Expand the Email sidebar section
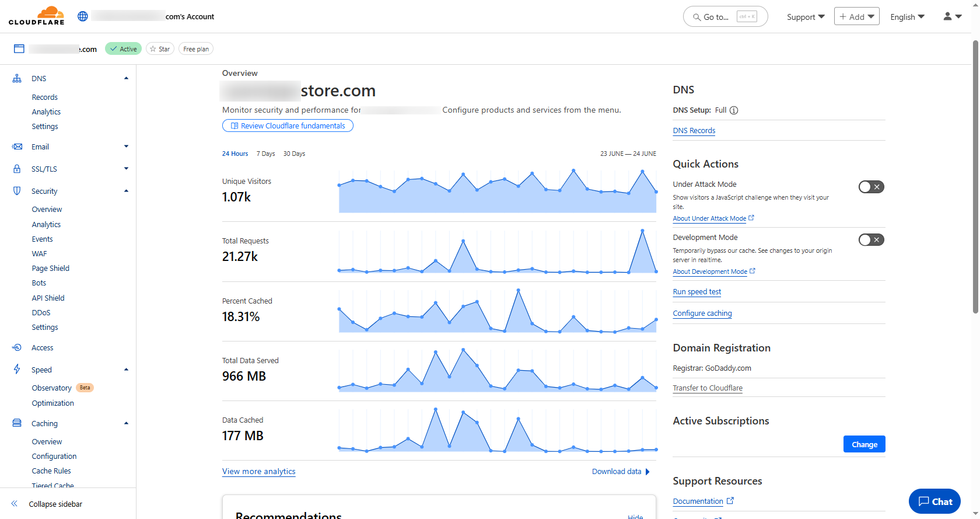The image size is (980, 519). (126, 147)
